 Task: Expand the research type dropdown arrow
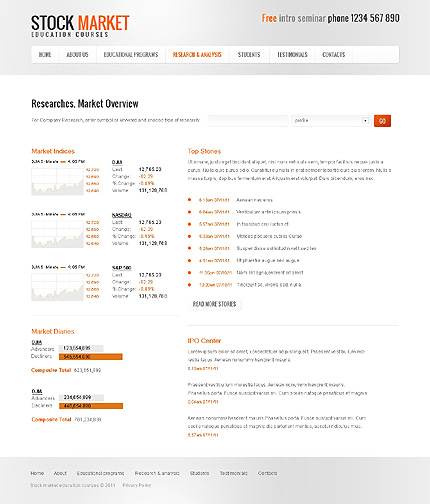(365, 121)
